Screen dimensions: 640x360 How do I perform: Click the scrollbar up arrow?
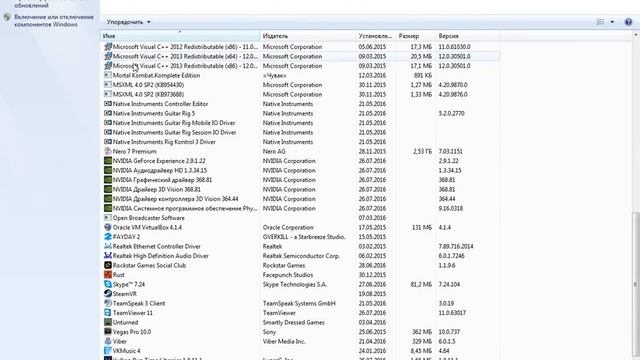point(636,36)
